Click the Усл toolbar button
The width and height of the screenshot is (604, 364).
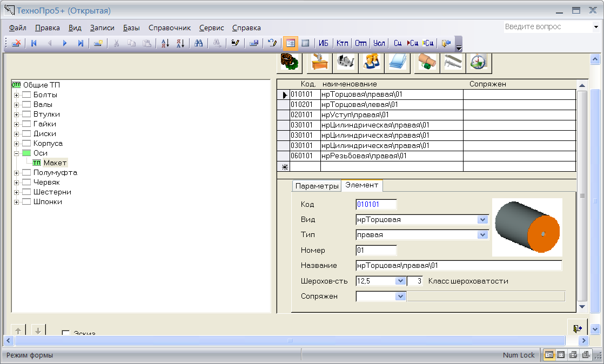click(379, 43)
